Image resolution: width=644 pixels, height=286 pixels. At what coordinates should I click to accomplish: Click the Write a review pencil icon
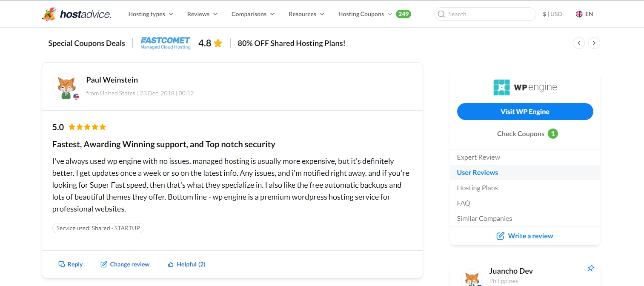(501, 236)
